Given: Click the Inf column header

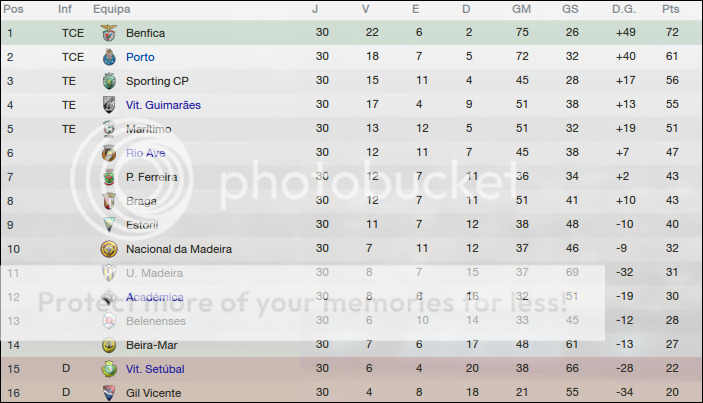Looking at the screenshot, I should tap(65, 9).
